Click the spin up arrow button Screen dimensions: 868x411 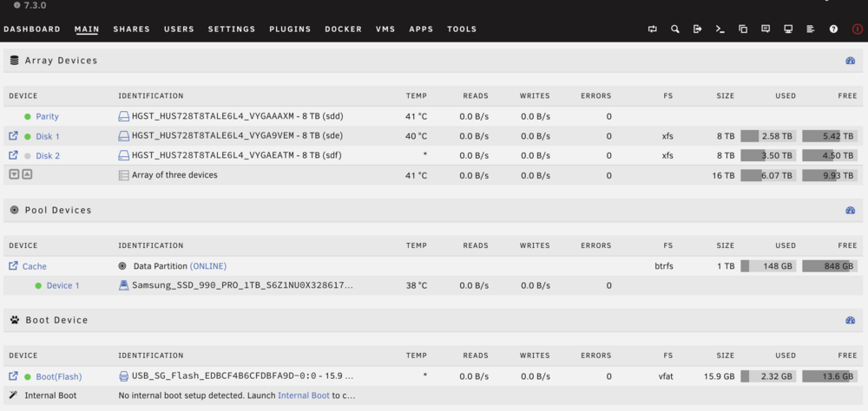pos(27,174)
